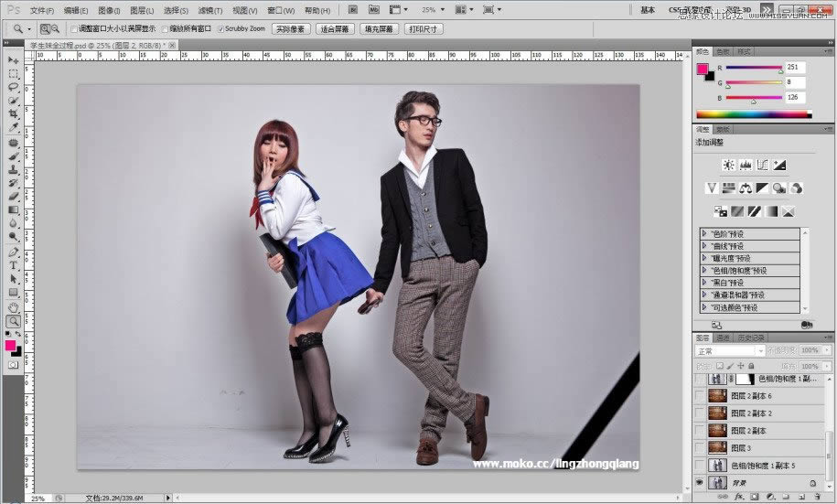Click the Brightness/Contrast adjustment icon
The image size is (837, 504).
(x=728, y=166)
